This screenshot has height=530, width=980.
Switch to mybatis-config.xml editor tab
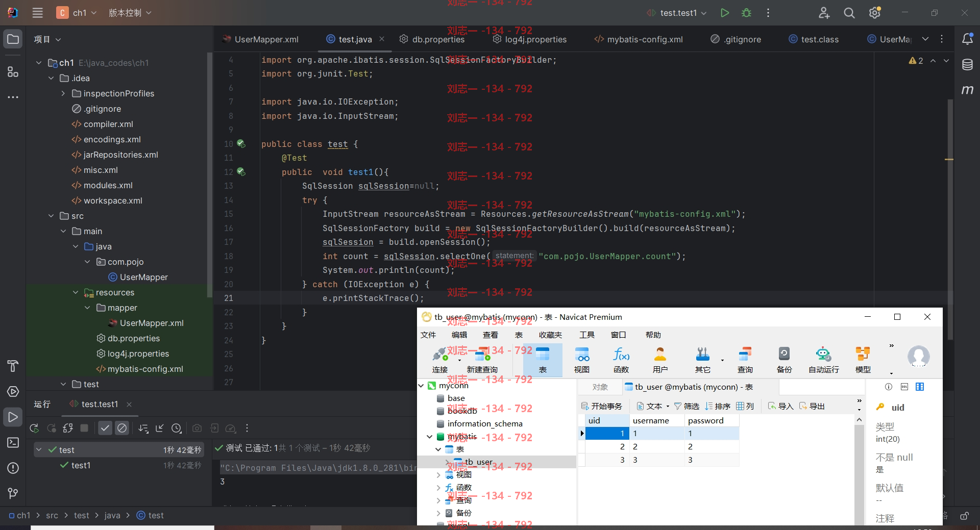pyautogui.click(x=639, y=39)
